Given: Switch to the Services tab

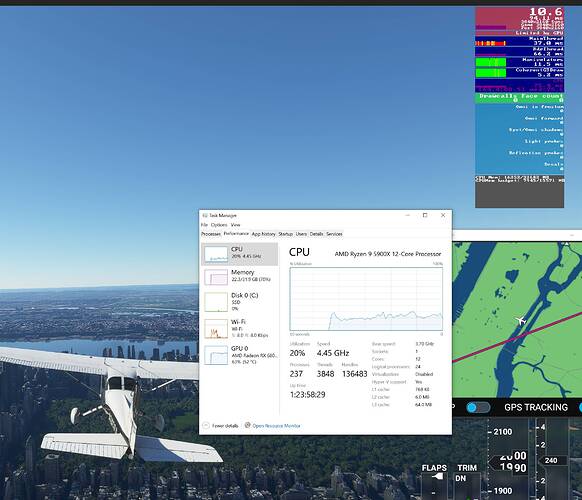Looking at the screenshot, I should 334,234.
